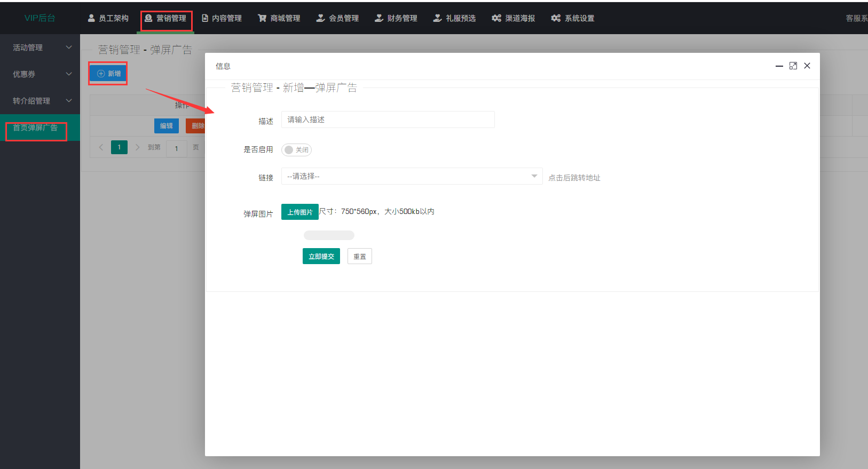The height and width of the screenshot is (469, 868).
Task: Click the 重置 reset button
Action: 360,257
